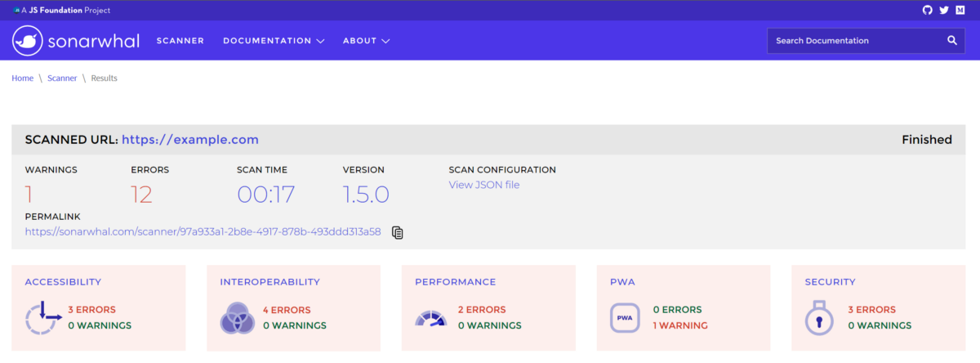Expand the Documentation menu chevron
The image size is (980, 363).
click(x=320, y=41)
